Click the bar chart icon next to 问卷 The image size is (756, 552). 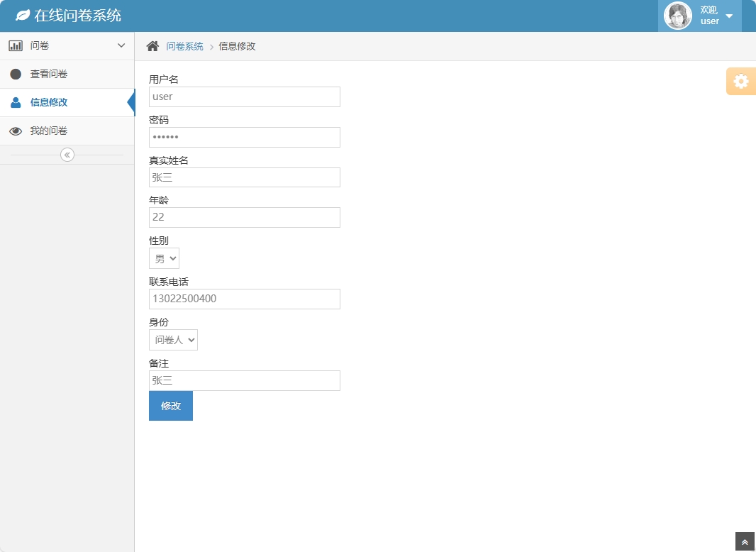[x=16, y=45]
